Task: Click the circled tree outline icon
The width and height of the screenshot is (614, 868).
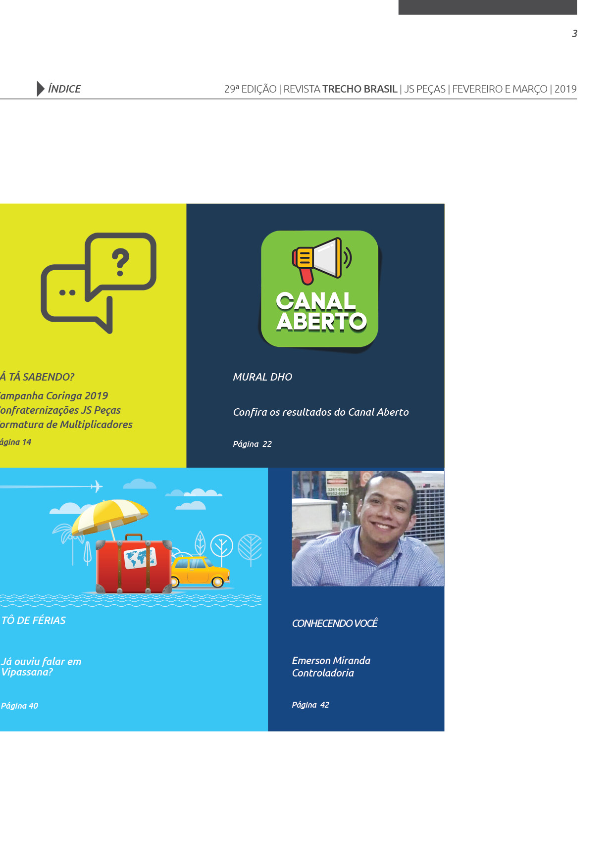Action: click(x=221, y=546)
